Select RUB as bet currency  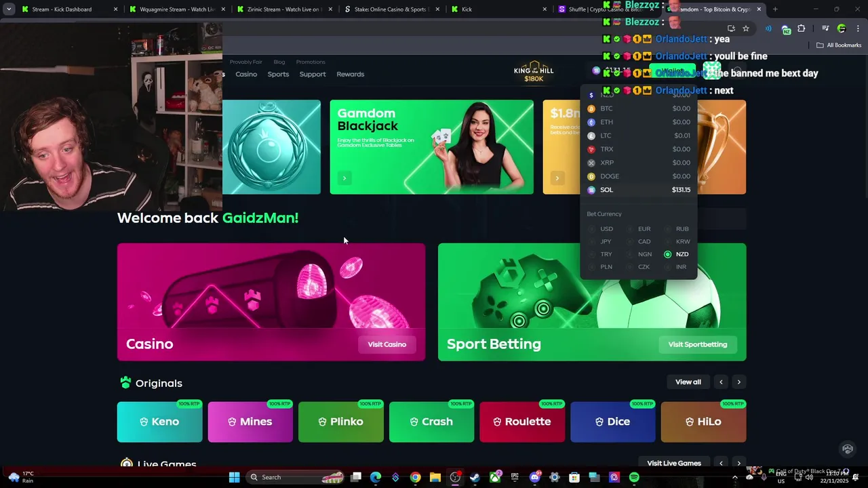677,229
